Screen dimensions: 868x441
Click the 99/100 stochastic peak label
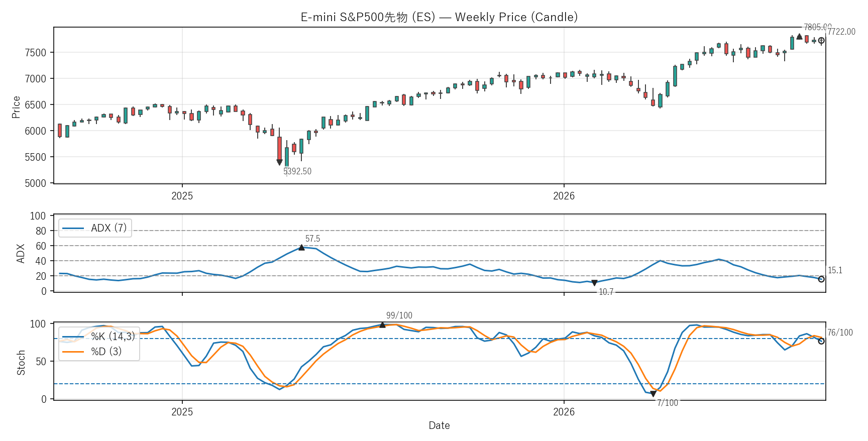point(399,315)
